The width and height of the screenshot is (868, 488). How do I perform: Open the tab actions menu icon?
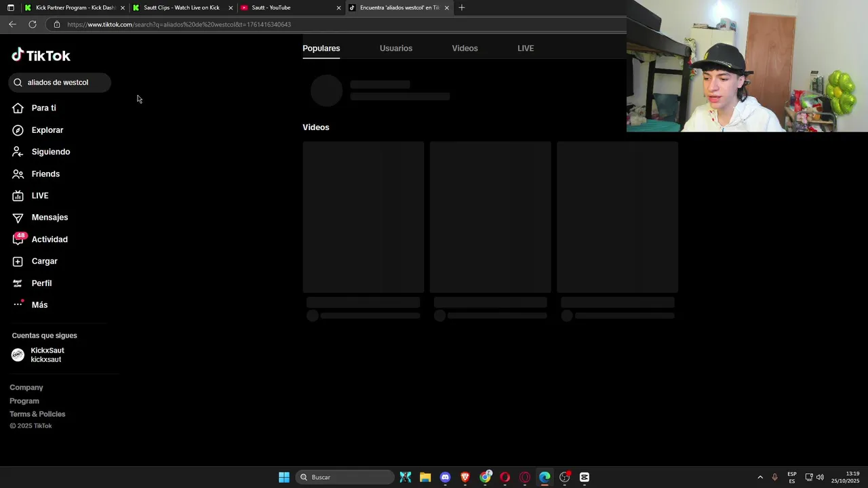[10, 7]
